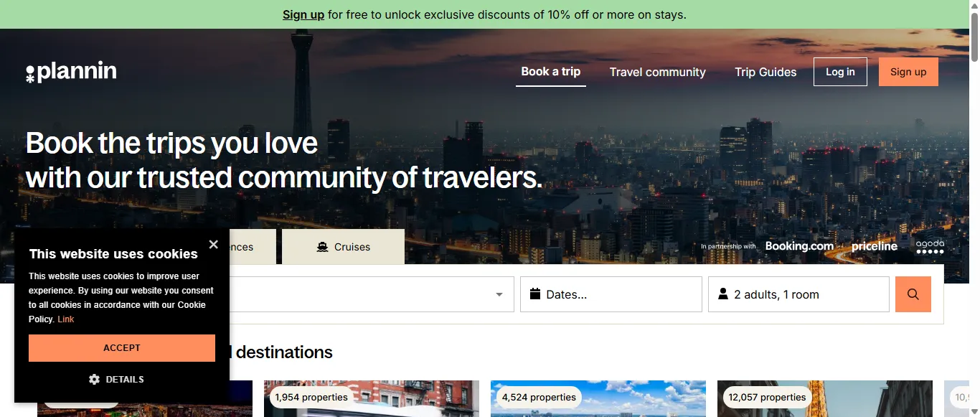Click the agoda partner logo
Image resolution: width=980 pixels, height=417 pixels.
click(x=930, y=246)
